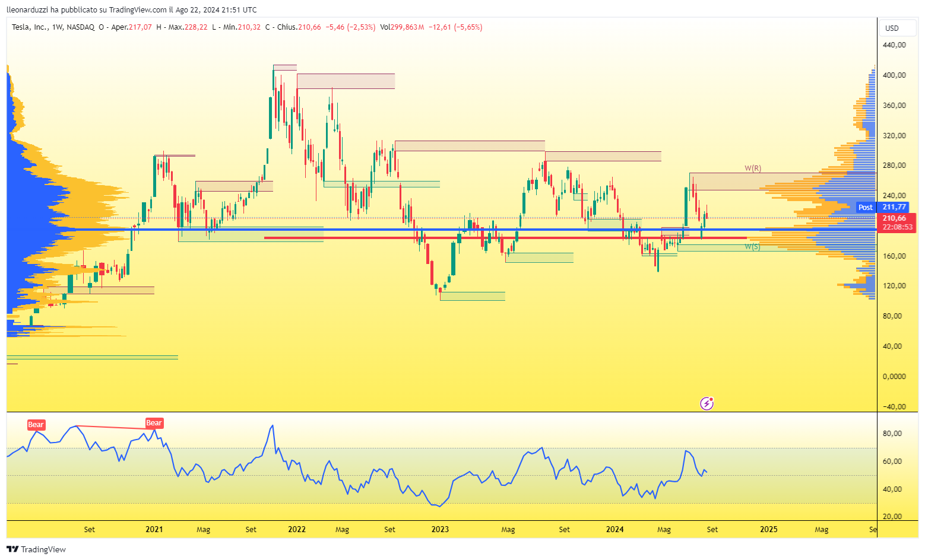Select the W(R) resistance label
Image resolution: width=925 pixels, height=560 pixels.
tap(753, 168)
